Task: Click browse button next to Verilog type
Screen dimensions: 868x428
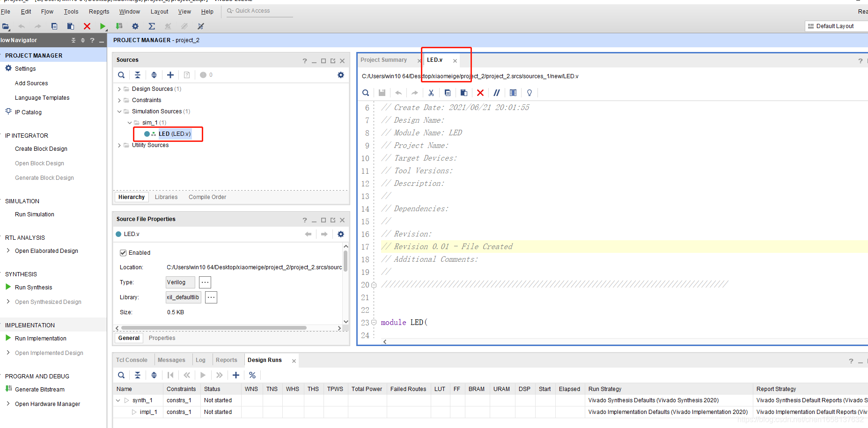Action: (x=205, y=282)
